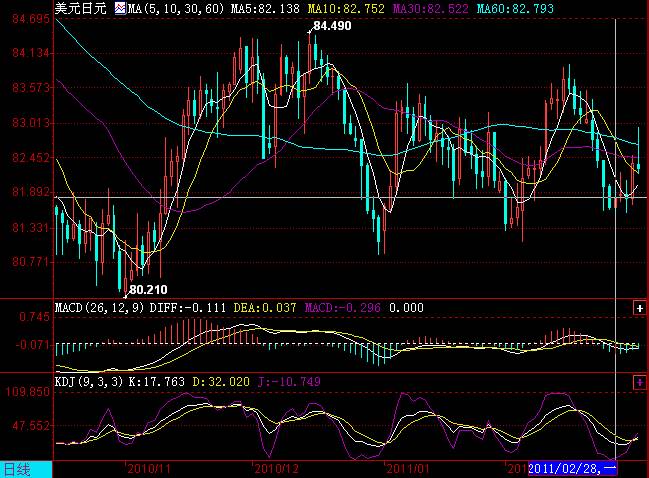Image resolution: width=649 pixels, height=478 pixels.
Task: Click the MACD:-0.296 value
Action: [x=343, y=308]
